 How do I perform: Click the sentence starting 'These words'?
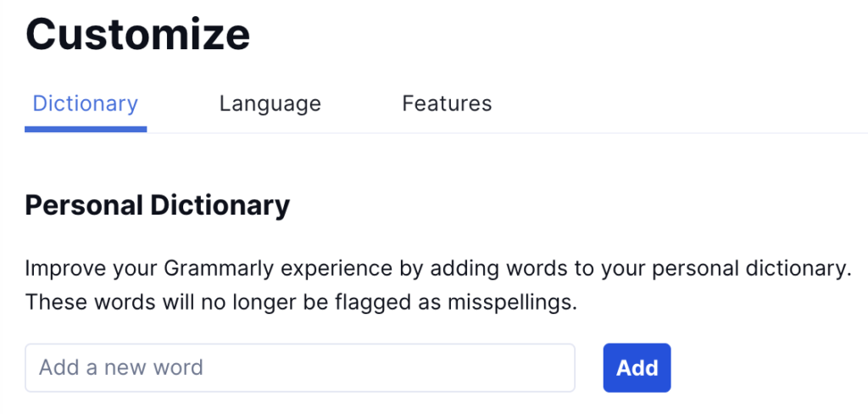coord(301,302)
